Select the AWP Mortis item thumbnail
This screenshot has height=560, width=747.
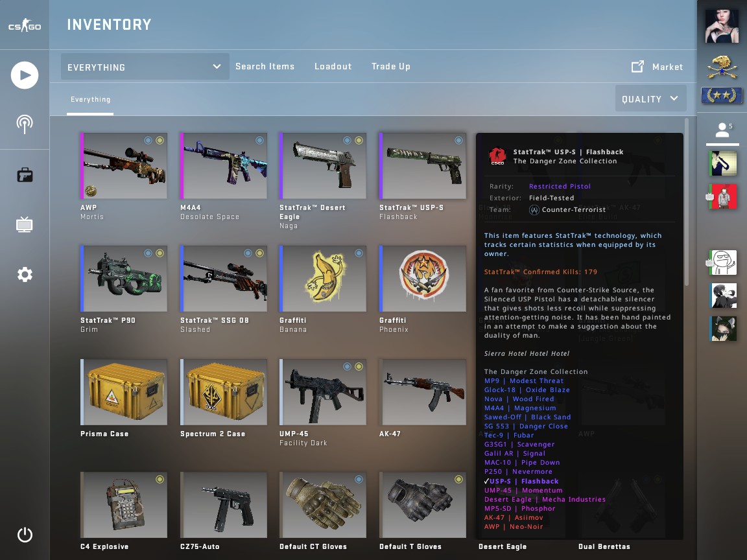(124, 166)
